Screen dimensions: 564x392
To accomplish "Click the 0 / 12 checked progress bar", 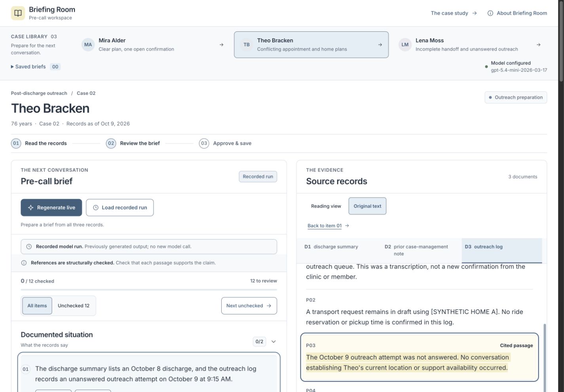I will click(x=149, y=290).
